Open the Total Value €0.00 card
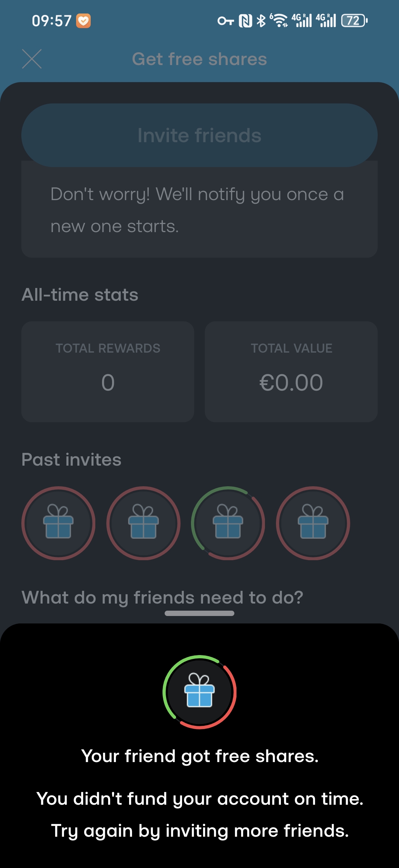 click(x=291, y=372)
